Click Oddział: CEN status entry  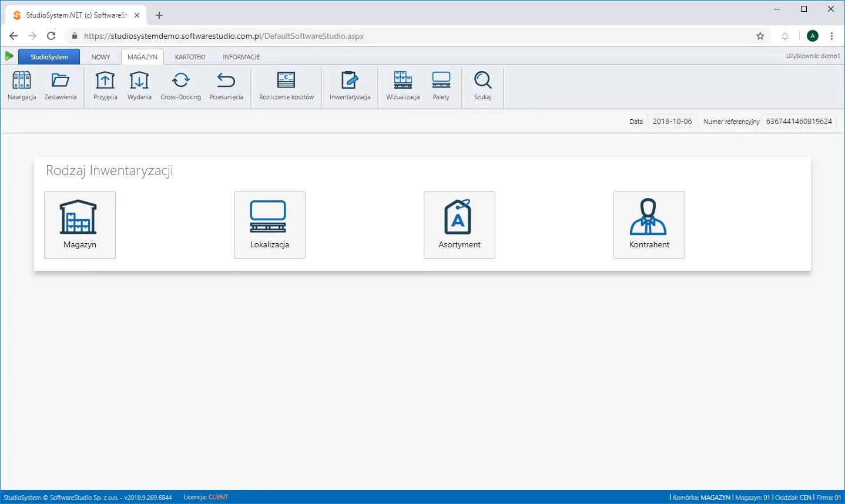[793, 497]
